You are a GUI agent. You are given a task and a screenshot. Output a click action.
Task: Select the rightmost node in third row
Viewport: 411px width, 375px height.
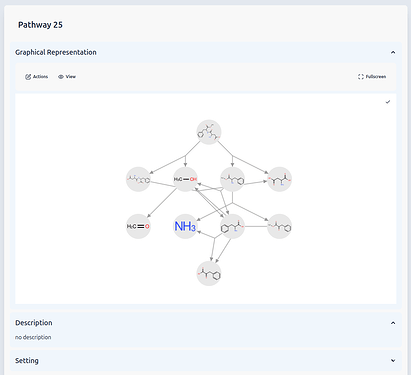click(x=280, y=226)
